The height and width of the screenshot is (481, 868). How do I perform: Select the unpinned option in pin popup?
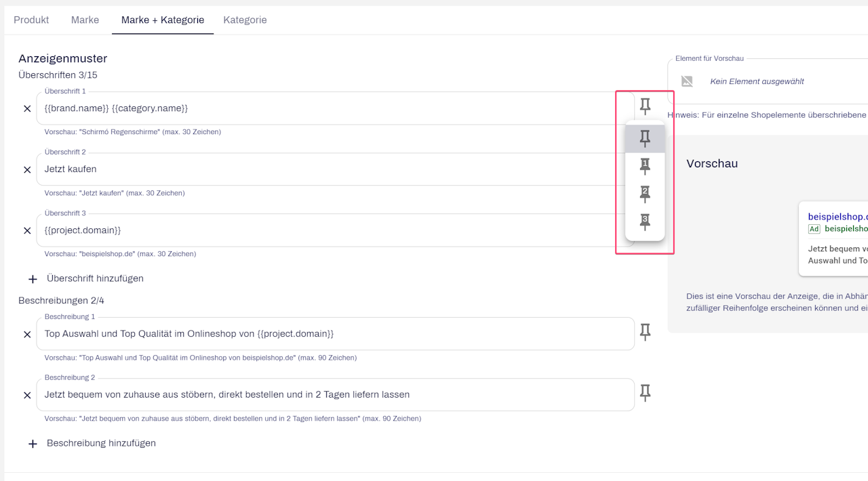click(x=645, y=139)
